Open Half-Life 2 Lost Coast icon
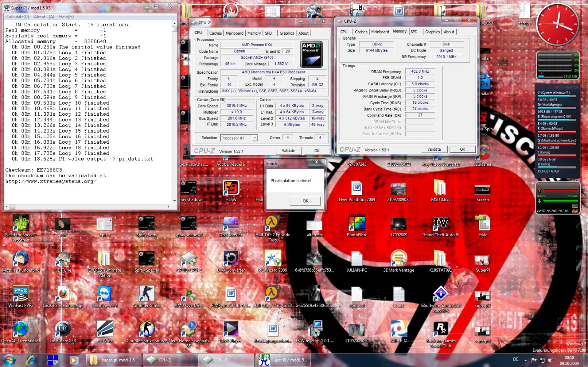 pos(273,296)
